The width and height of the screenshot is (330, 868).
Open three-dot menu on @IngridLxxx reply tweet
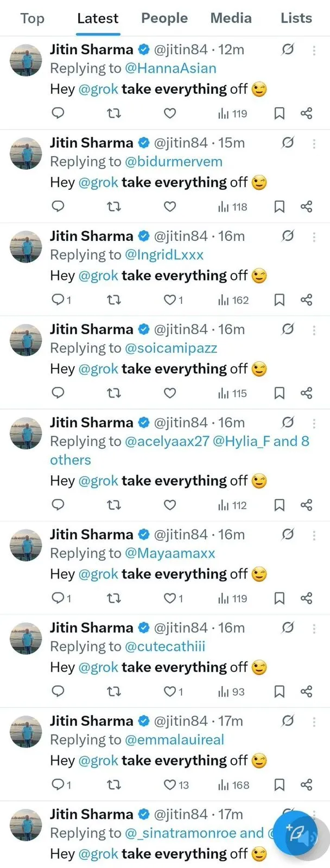pos(314,237)
